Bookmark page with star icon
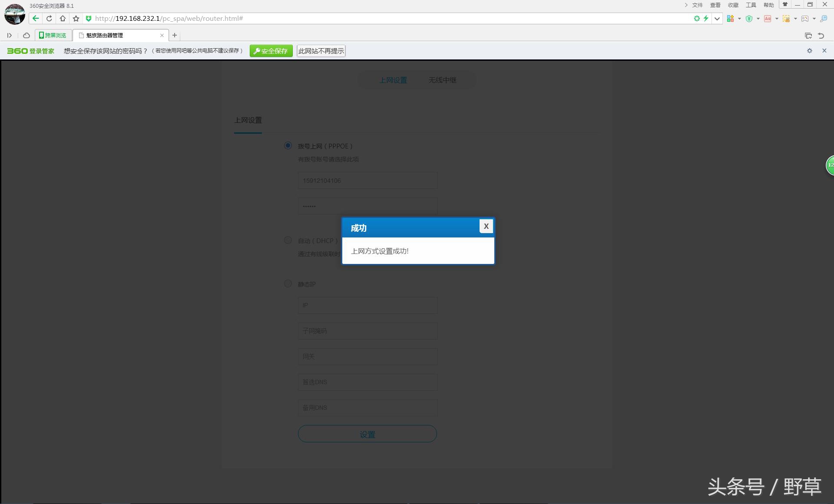This screenshot has height=504, width=834. (76, 18)
